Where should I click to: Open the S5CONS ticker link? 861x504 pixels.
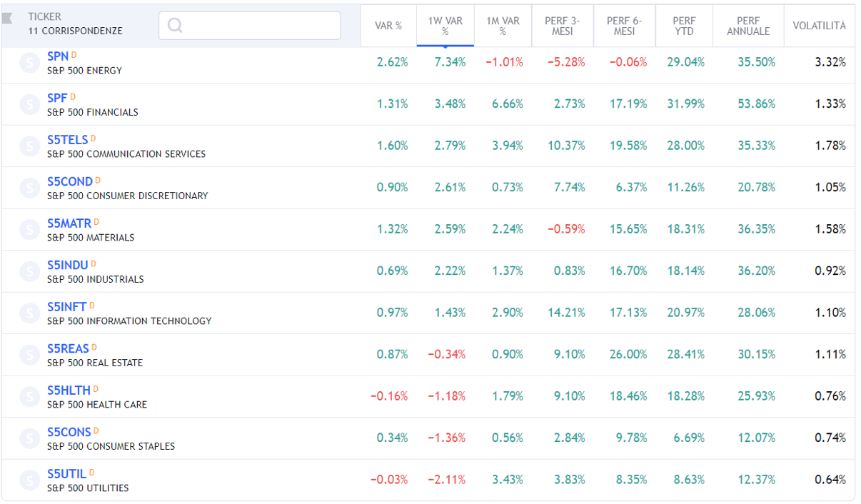(x=69, y=432)
